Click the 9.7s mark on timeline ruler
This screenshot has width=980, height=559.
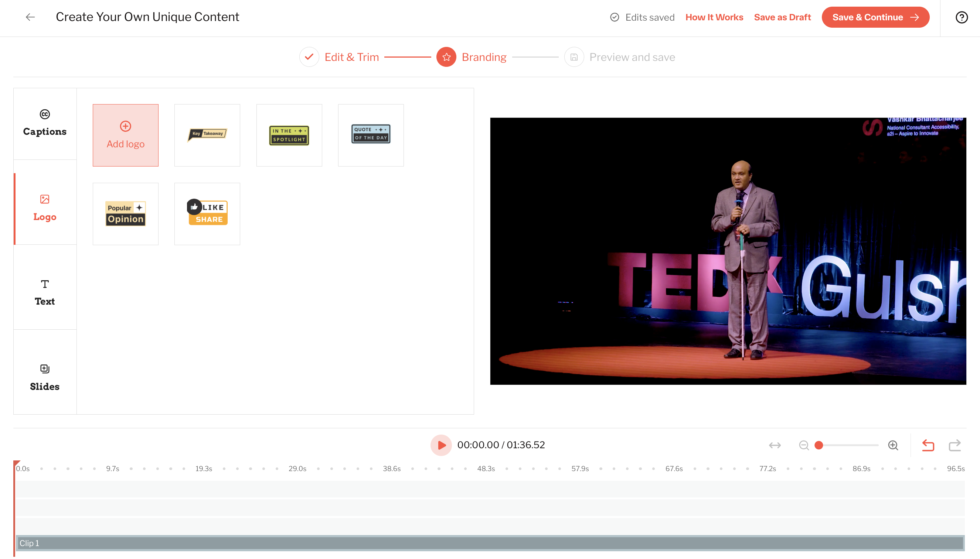click(x=113, y=469)
